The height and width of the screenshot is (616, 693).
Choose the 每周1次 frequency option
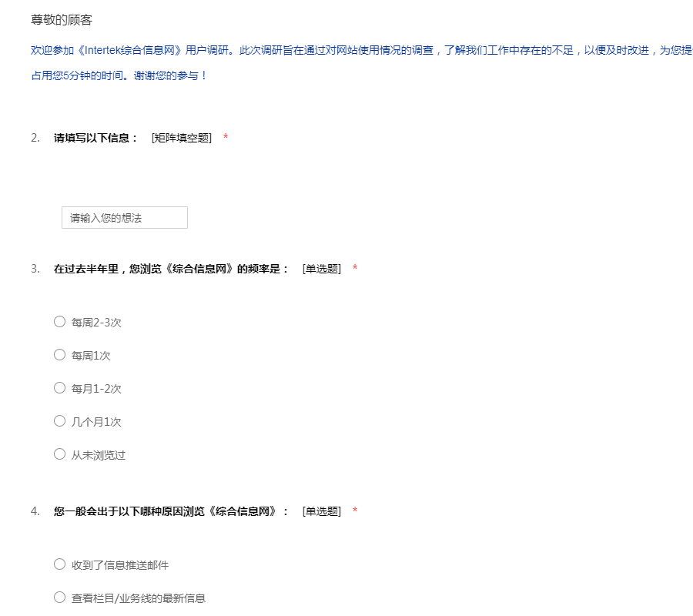[59, 355]
